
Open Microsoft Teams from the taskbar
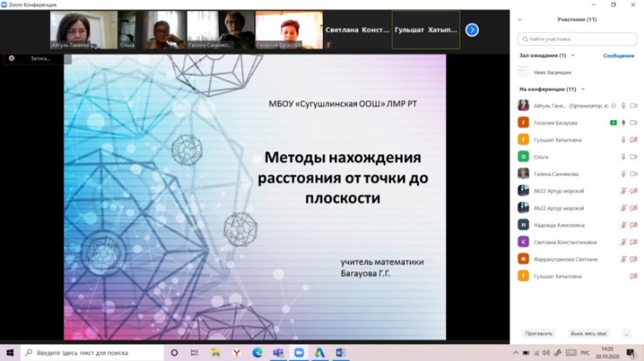[277, 352]
